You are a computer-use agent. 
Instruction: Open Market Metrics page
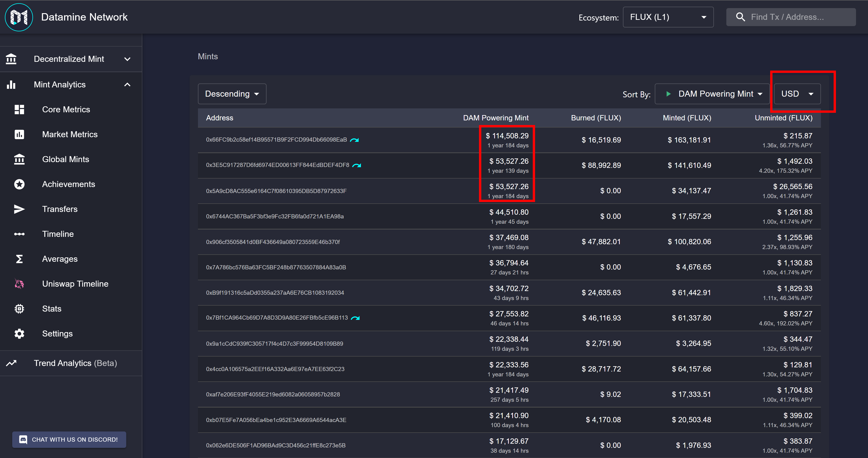(x=71, y=134)
